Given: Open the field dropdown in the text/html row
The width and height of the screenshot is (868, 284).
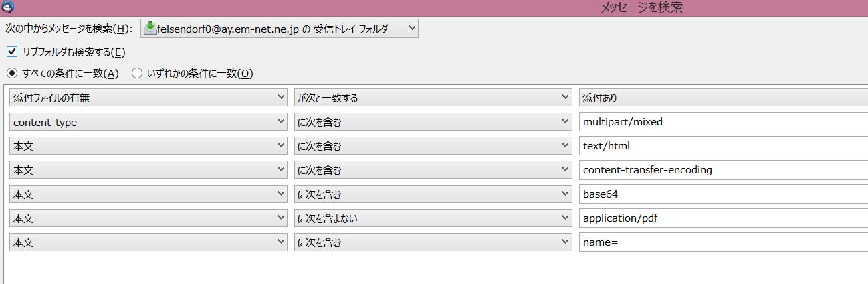Looking at the screenshot, I should tap(148, 146).
